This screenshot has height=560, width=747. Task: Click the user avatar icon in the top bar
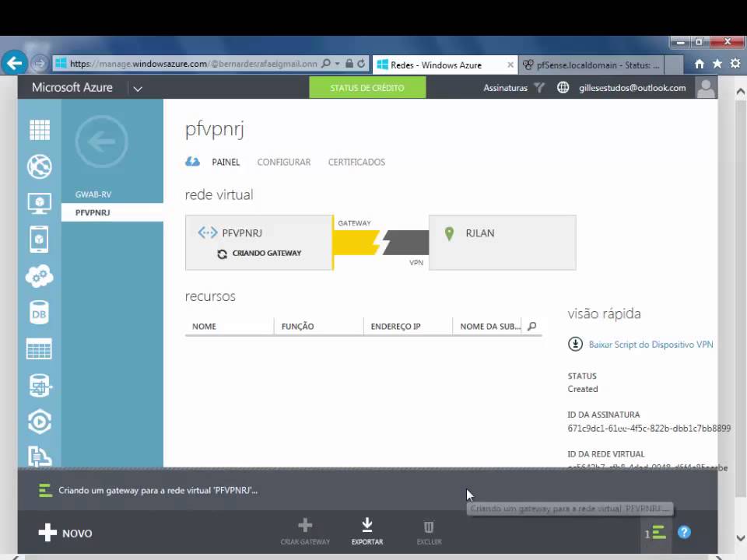pyautogui.click(x=706, y=88)
